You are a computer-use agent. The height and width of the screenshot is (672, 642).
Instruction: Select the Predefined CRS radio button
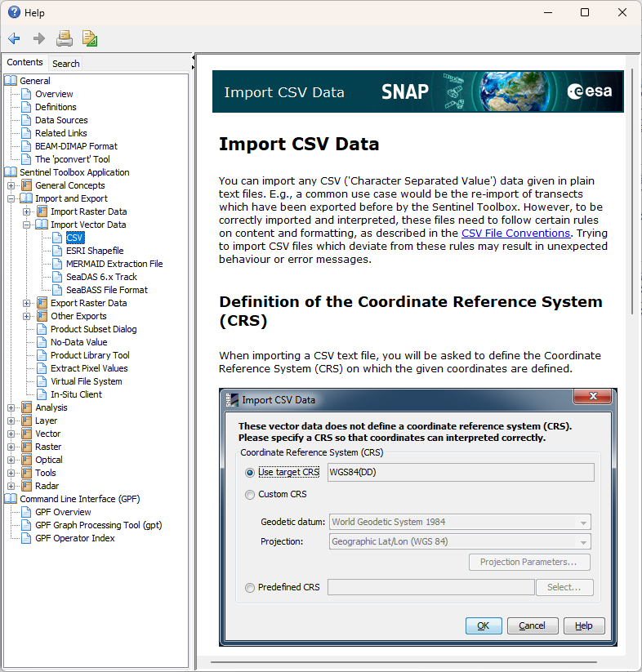250,588
